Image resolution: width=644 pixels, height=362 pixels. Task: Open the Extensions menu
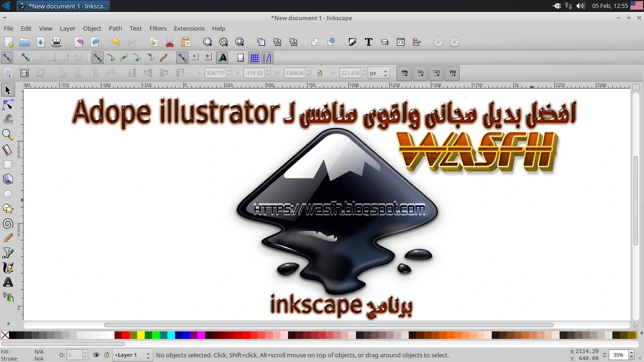[x=189, y=28]
